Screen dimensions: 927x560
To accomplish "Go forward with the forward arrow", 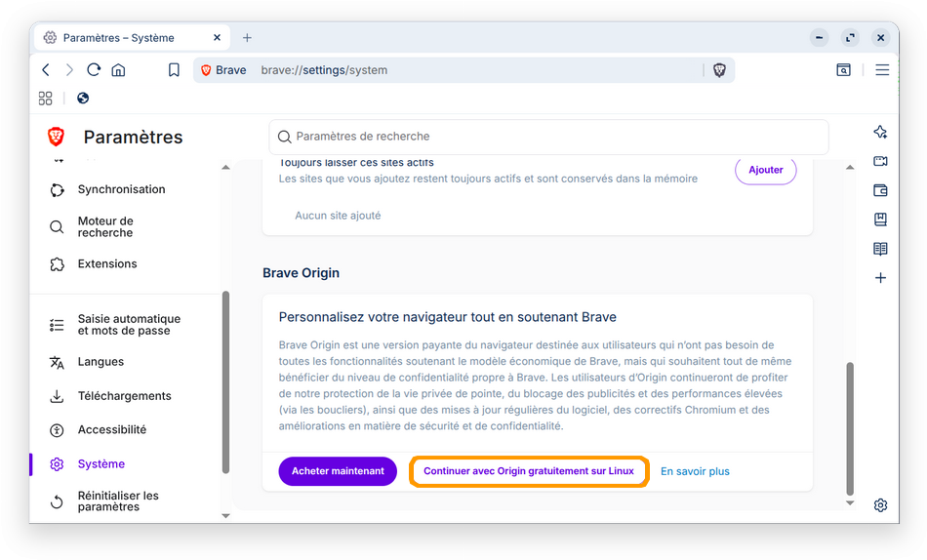I will point(69,70).
